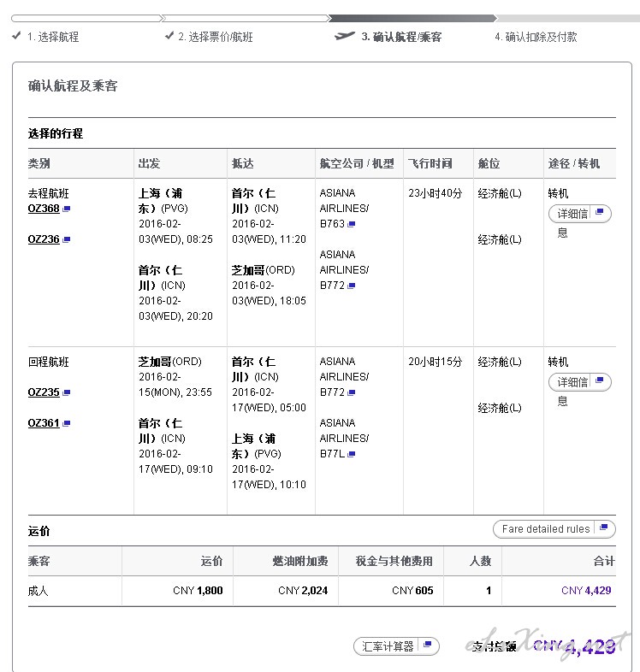Screen dimensions: 640x672
Task: Click 航空公司 / 机型 column header
Action: click(357, 163)
